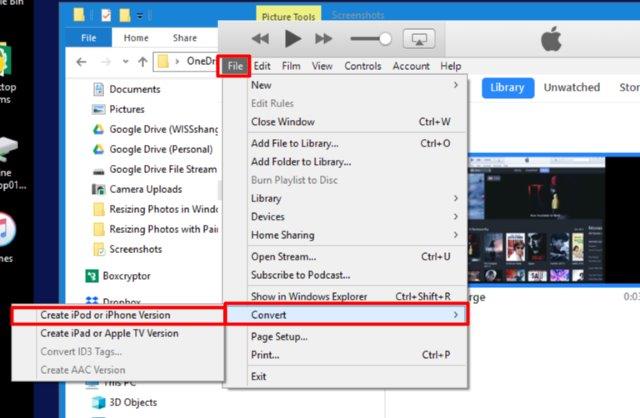This screenshot has width=640, height=418.
Task: Click the Apple logo in iTunes
Action: 551,39
